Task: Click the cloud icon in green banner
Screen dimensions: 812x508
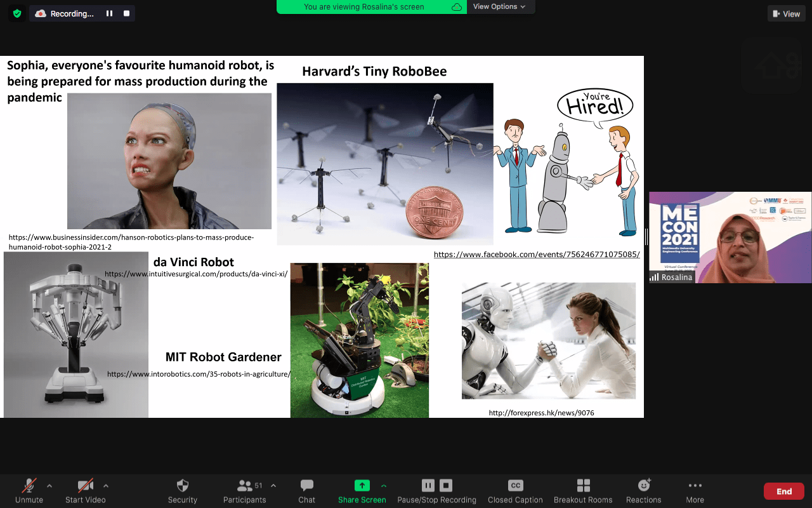Action: (457, 7)
